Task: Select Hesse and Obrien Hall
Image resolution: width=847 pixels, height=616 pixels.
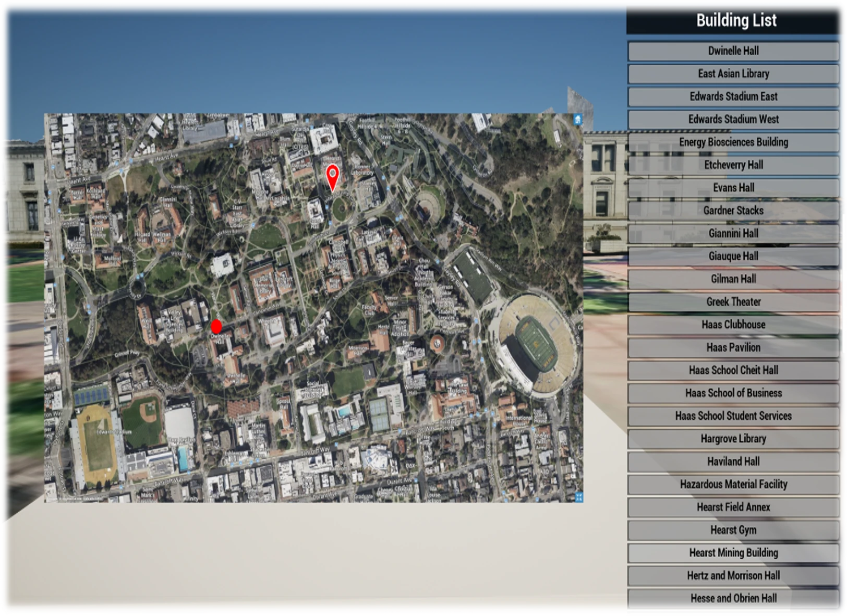Action: (733, 598)
